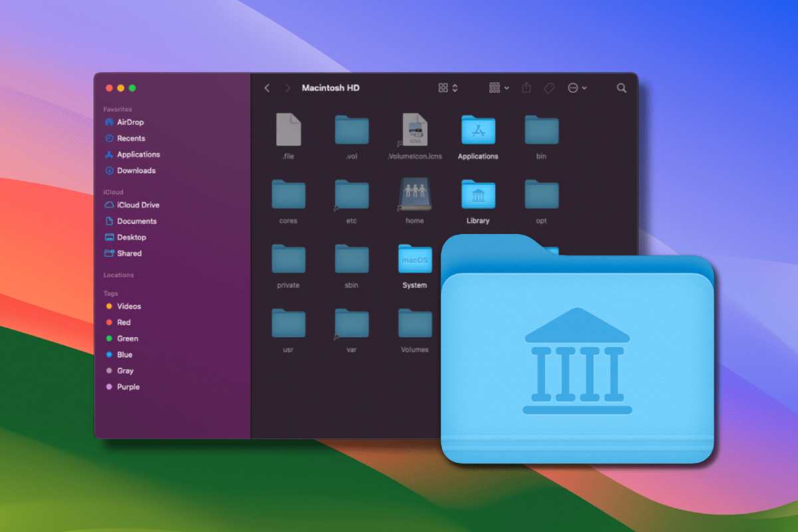
Task: Open the macOS System folder
Action: [414, 259]
